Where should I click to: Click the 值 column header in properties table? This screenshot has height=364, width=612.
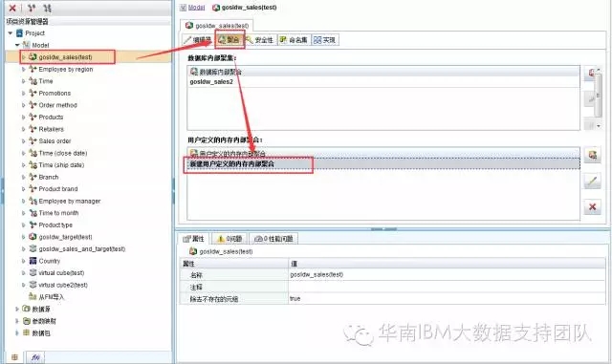pyautogui.click(x=447, y=264)
